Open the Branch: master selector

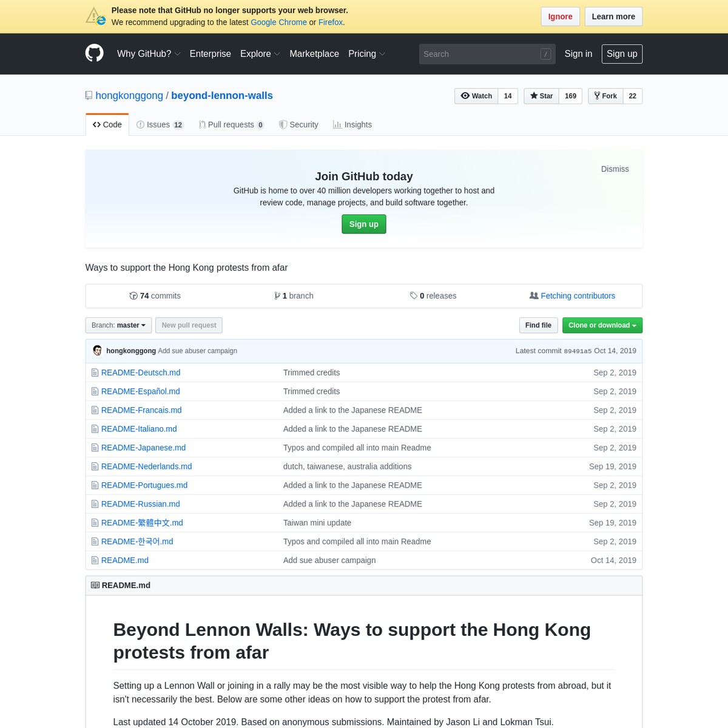pos(118,325)
